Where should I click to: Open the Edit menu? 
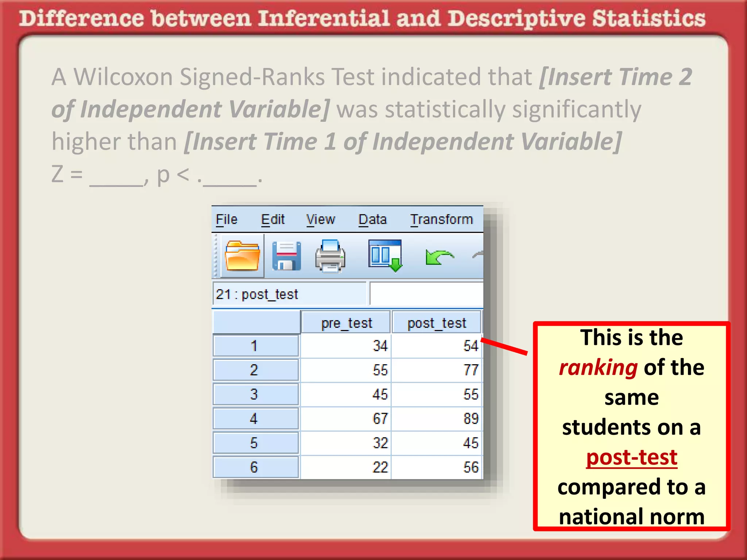click(273, 219)
